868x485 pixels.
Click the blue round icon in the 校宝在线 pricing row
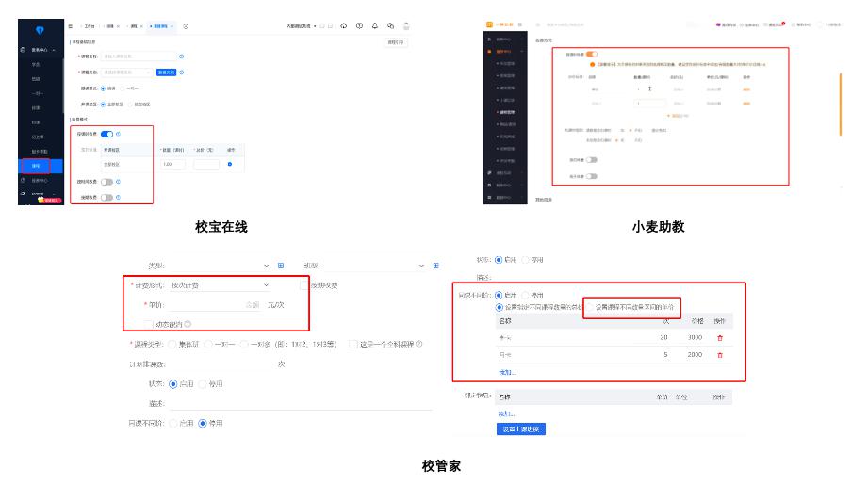230,164
